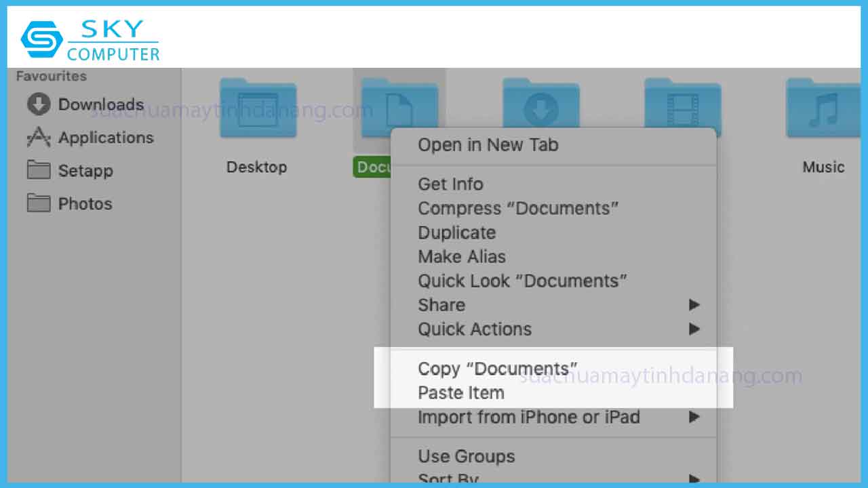Viewport: 868px width, 488px height.
Task: Select the Desktop folder icon
Action: 258,107
